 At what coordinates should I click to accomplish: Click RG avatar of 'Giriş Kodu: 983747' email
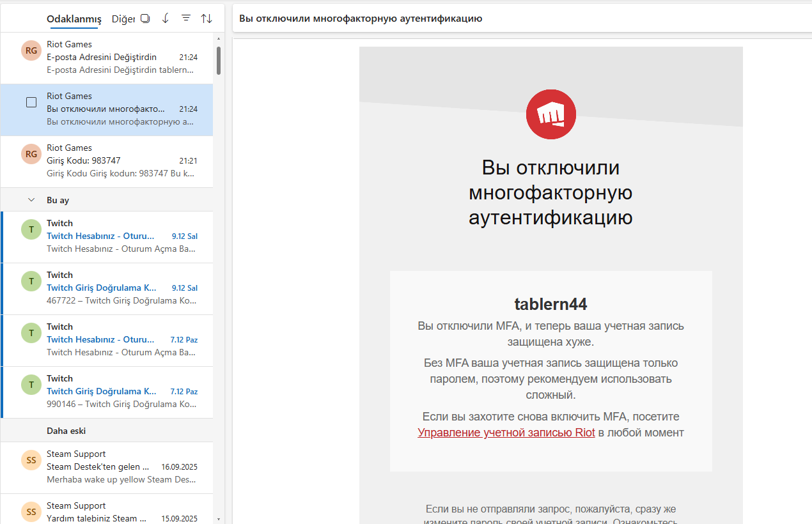click(31, 154)
